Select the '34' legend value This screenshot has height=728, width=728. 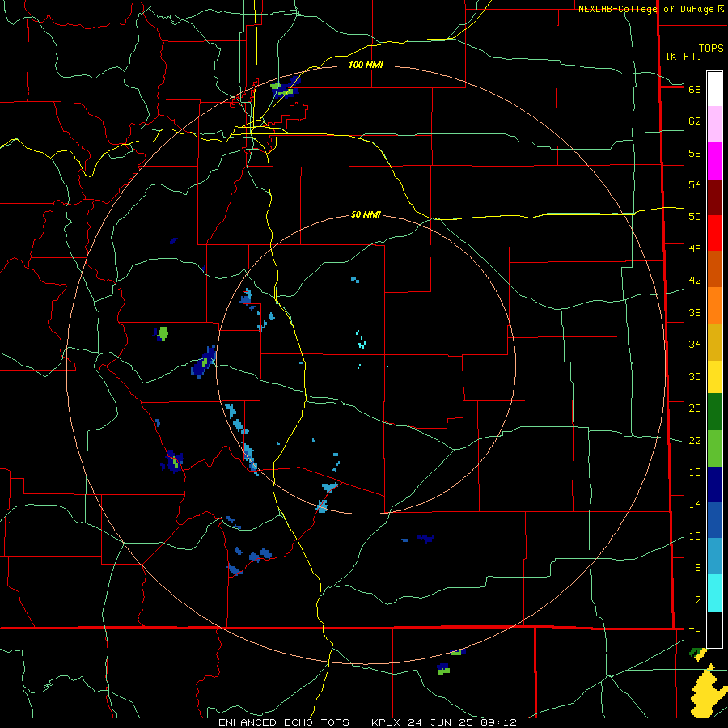click(695, 345)
